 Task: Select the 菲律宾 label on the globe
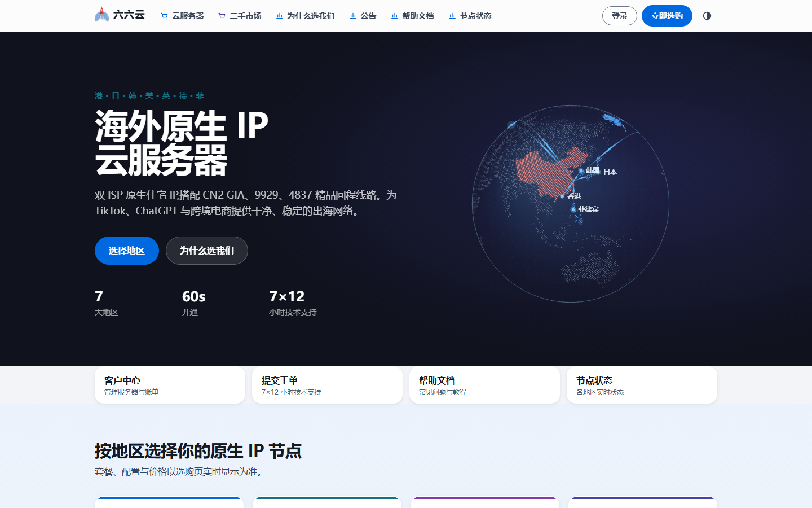[x=588, y=209]
